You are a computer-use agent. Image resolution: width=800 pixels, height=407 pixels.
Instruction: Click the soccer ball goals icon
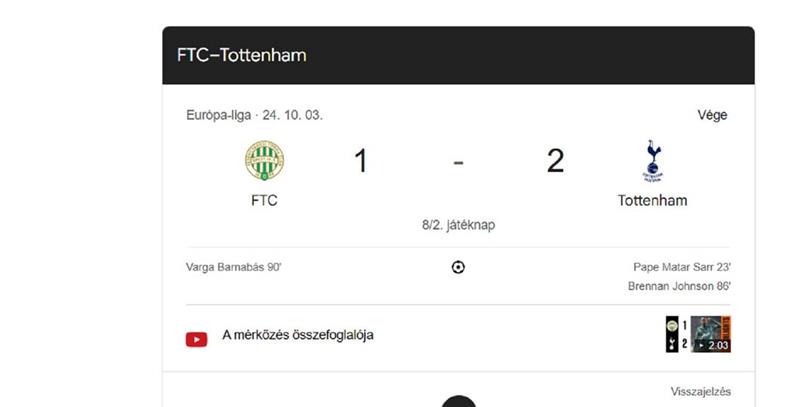click(458, 267)
